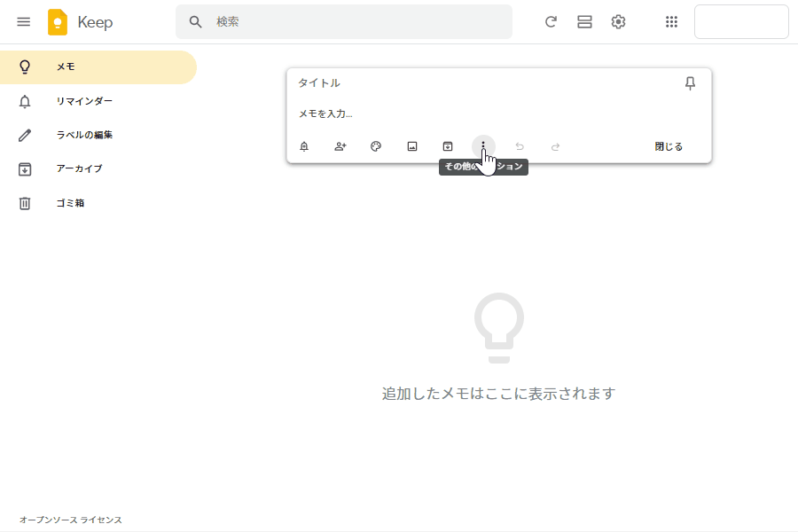Open アーカイブ in the sidebar

(x=98, y=169)
